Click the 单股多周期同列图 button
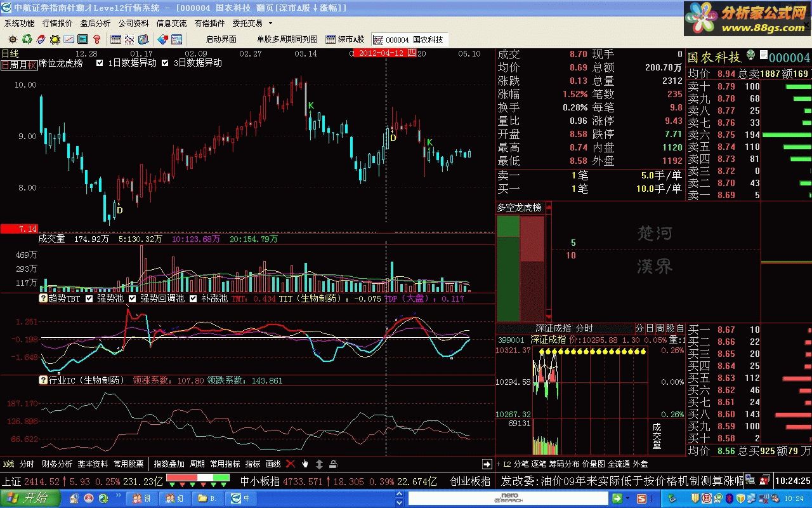 coord(287,39)
